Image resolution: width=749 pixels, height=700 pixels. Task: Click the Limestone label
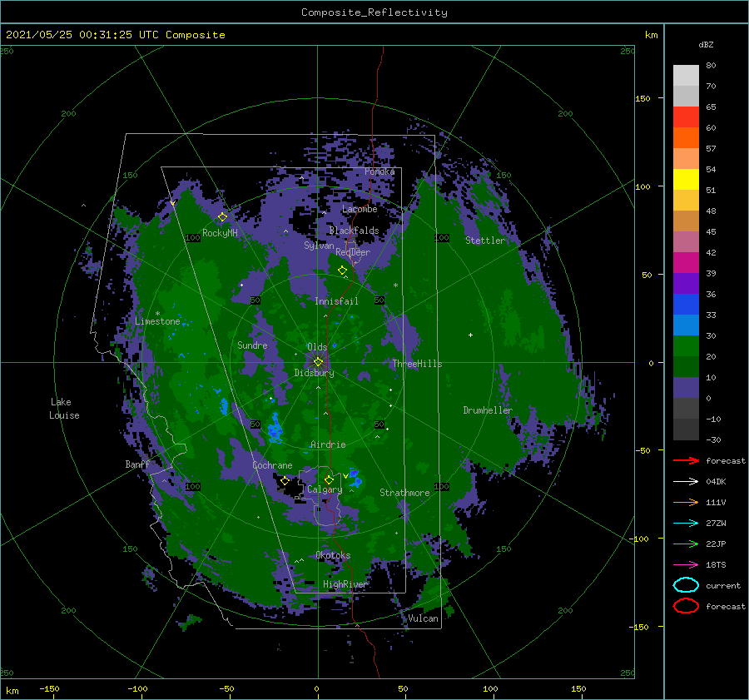[x=157, y=321]
